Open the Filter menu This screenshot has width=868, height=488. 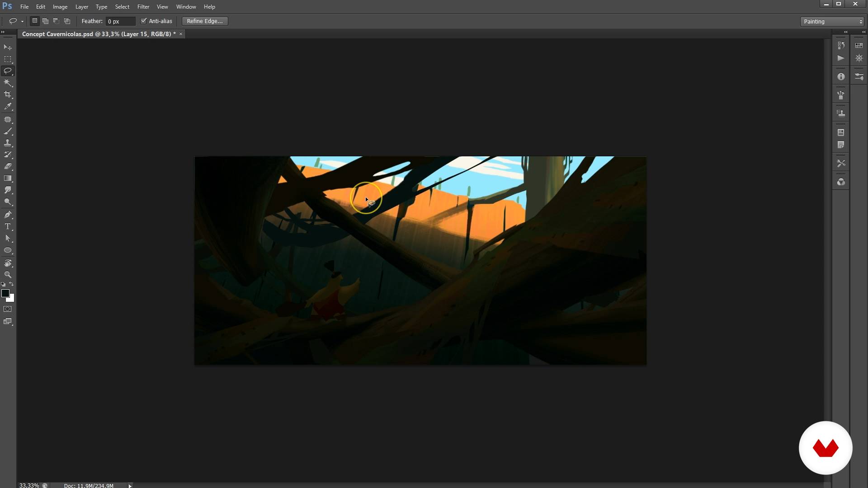point(143,7)
